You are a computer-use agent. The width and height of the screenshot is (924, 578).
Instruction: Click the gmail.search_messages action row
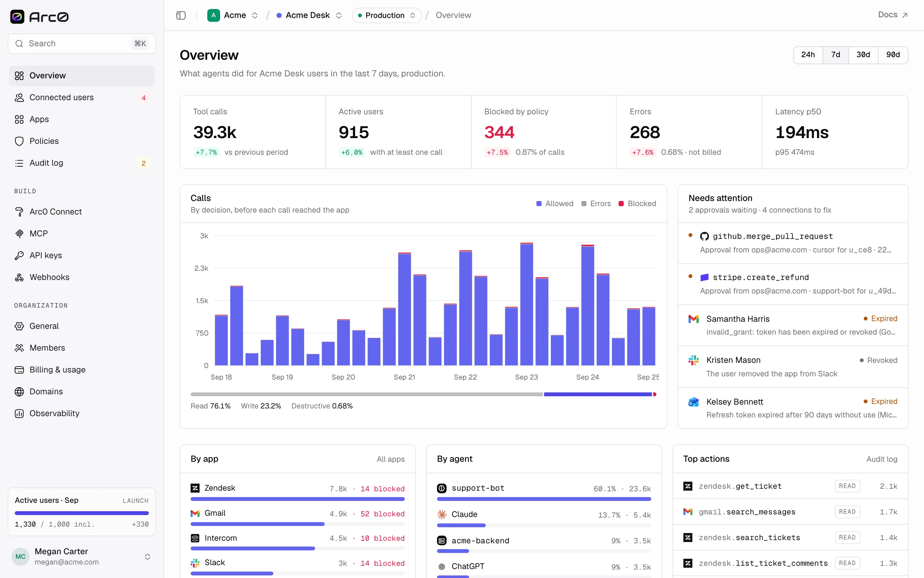pos(790,512)
